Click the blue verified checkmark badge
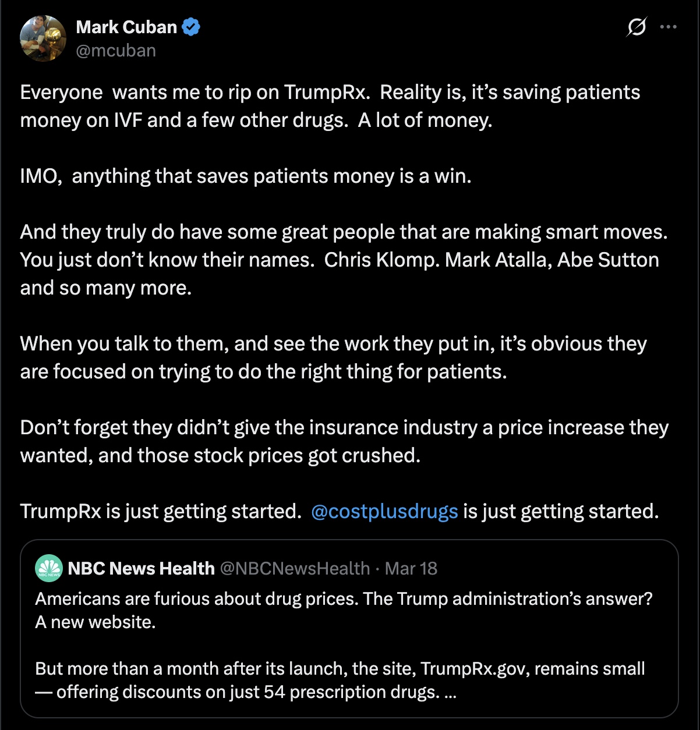Viewport: 700px width, 730px height. pos(191,27)
